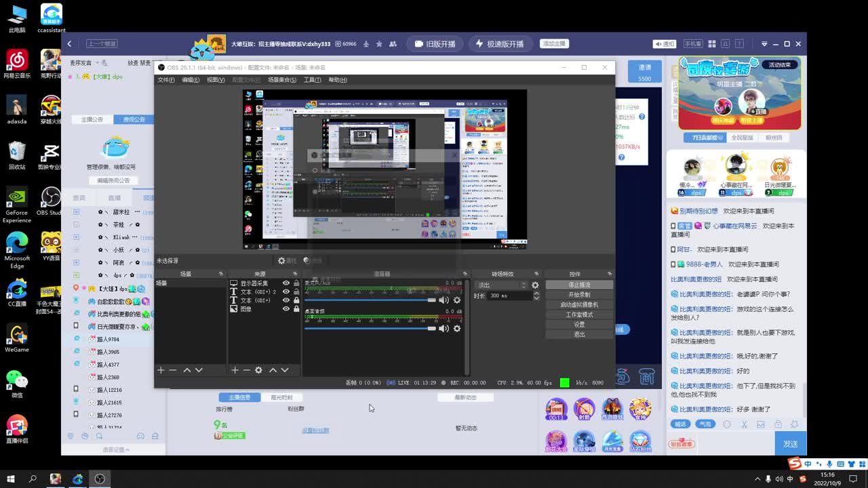Click the 时长 300 ms stepper arrows

[536, 296]
